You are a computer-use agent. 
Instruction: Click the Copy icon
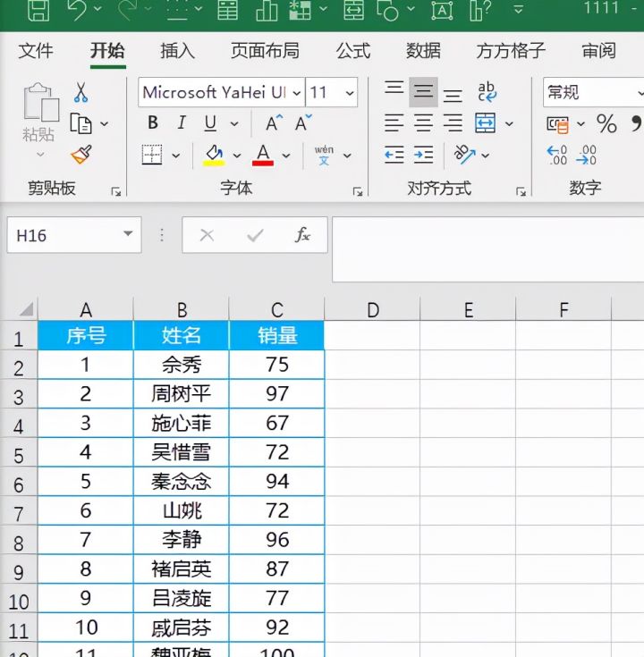click(80, 123)
